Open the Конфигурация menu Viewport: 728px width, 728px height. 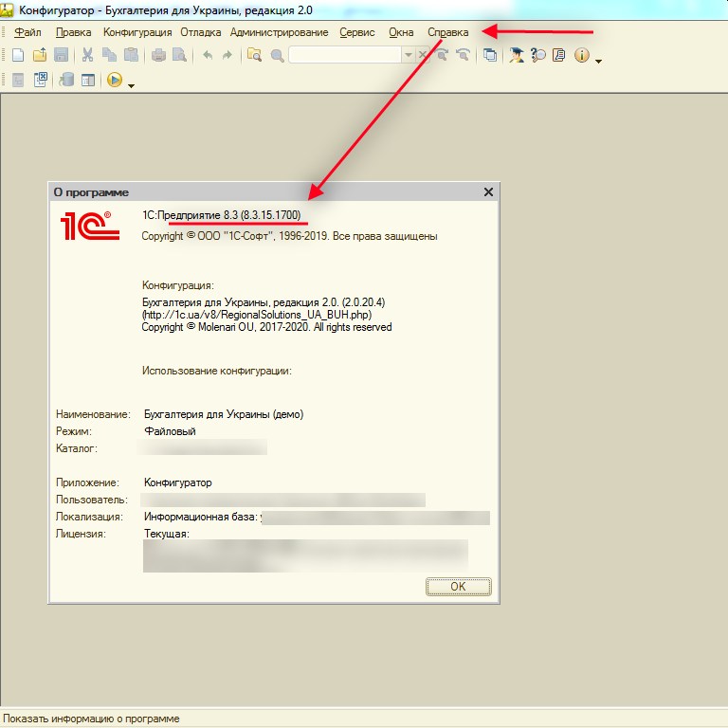coord(137,32)
